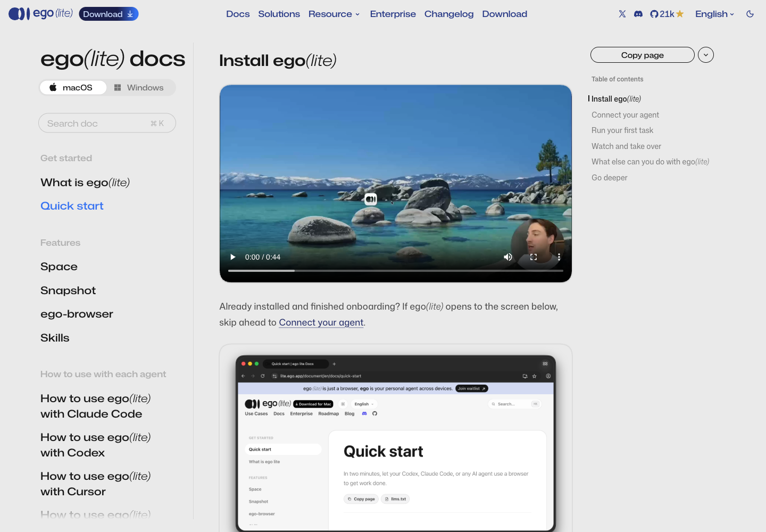Click the blue Download button beside logo
This screenshot has width=766, height=532.
pyautogui.click(x=109, y=14)
